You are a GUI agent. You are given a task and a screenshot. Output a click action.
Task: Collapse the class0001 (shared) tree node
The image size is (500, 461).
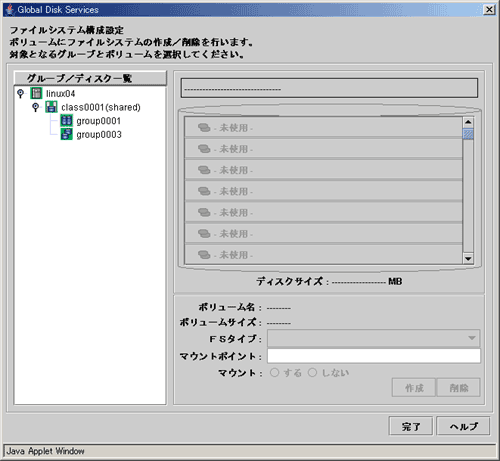click(x=36, y=107)
